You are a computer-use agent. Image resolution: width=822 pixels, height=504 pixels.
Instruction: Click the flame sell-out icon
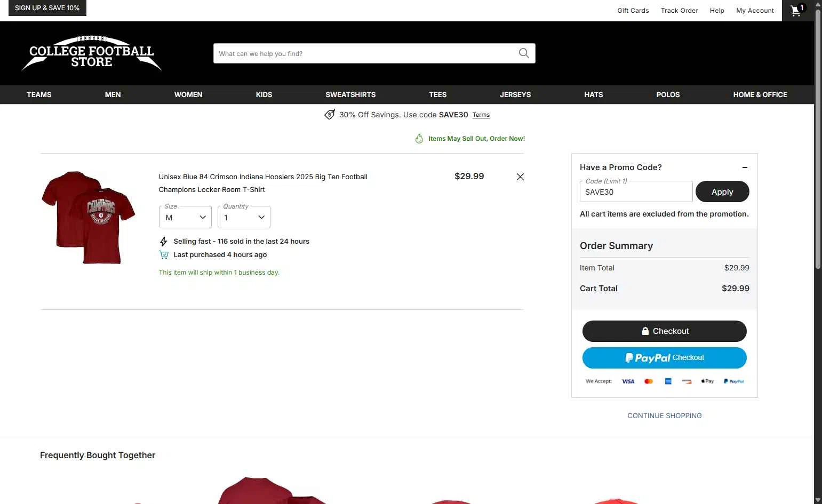click(419, 139)
